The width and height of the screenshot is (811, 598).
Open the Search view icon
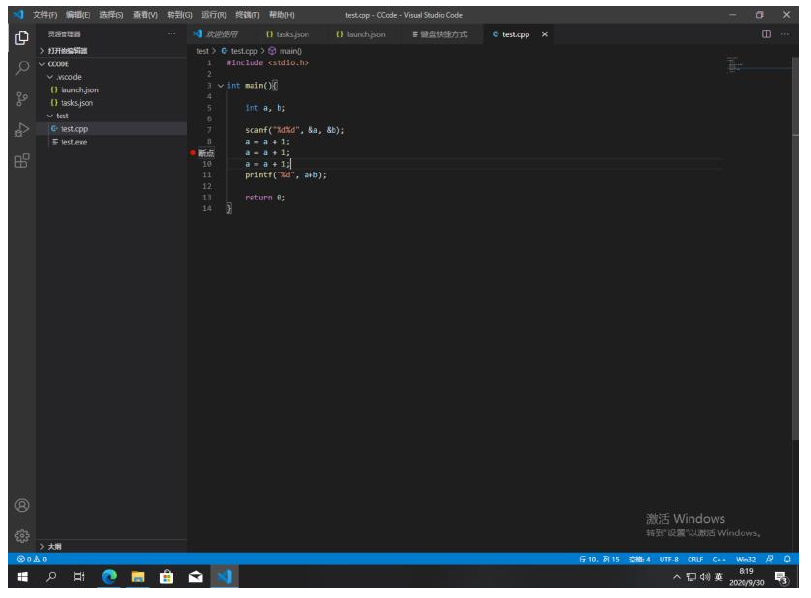[x=22, y=69]
